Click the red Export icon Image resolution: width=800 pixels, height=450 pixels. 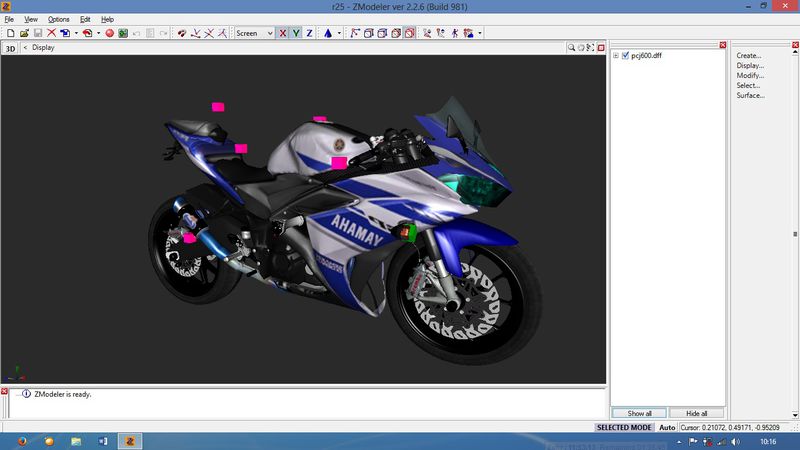point(87,33)
